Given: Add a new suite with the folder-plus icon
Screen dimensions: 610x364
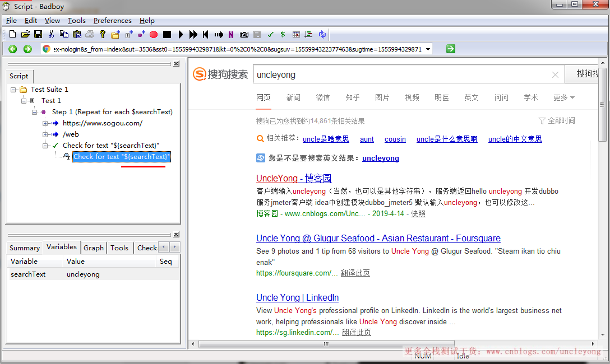Looking at the screenshot, I should pyautogui.click(x=115, y=34).
